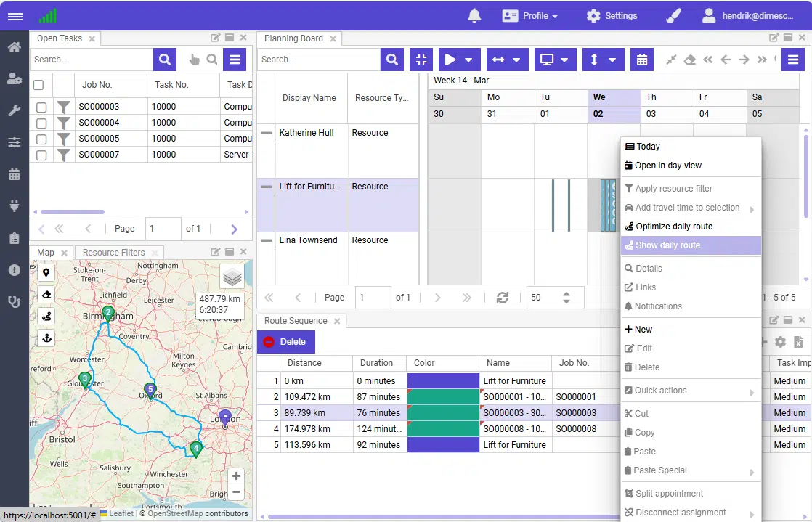This screenshot has width=812, height=522.
Task: Click the Delete button in Route Sequence panel
Action: click(285, 341)
